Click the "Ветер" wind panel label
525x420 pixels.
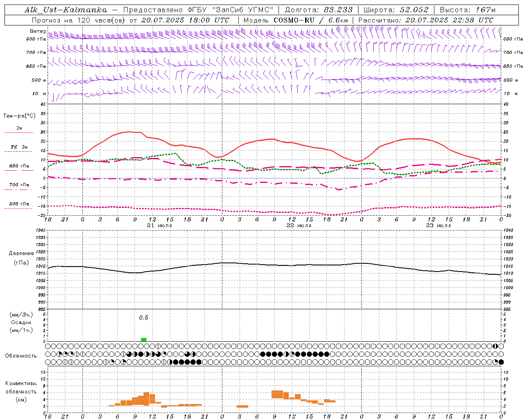(x=38, y=31)
